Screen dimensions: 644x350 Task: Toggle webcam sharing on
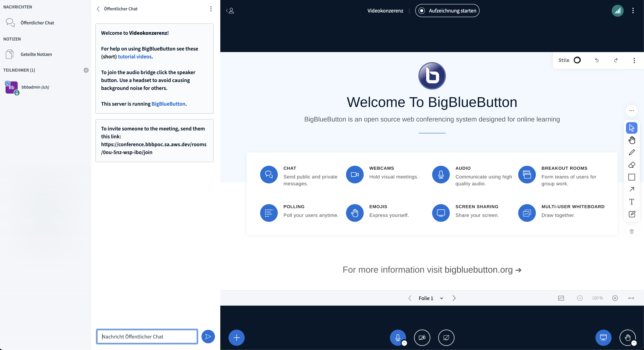point(422,338)
